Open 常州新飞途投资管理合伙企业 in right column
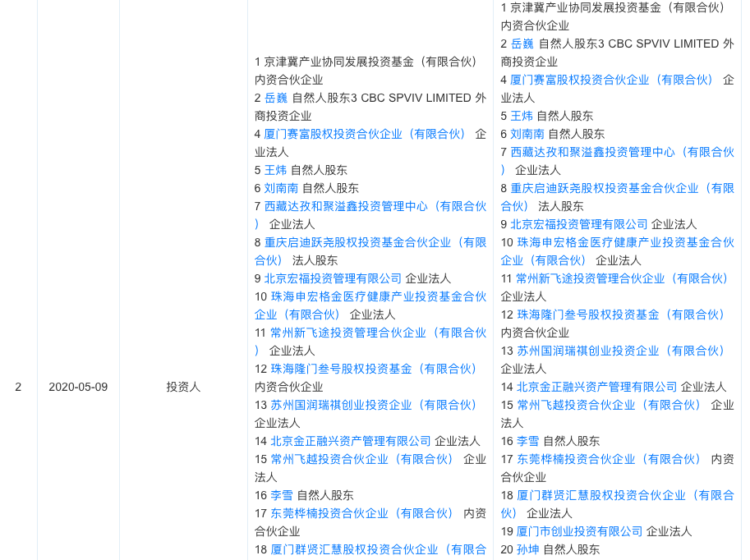 pos(622,279)
